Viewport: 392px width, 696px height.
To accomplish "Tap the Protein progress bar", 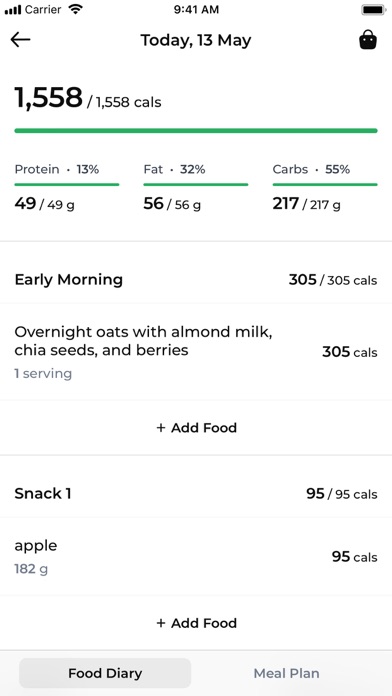I will point(67,184).
